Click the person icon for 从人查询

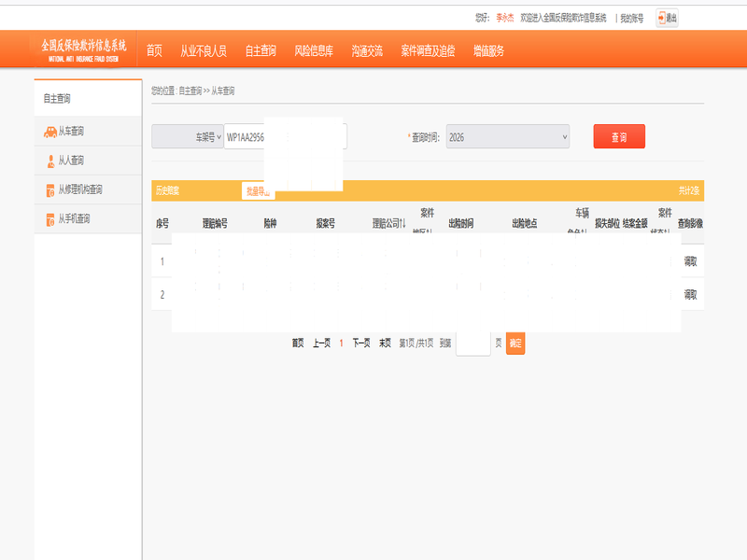50,161
